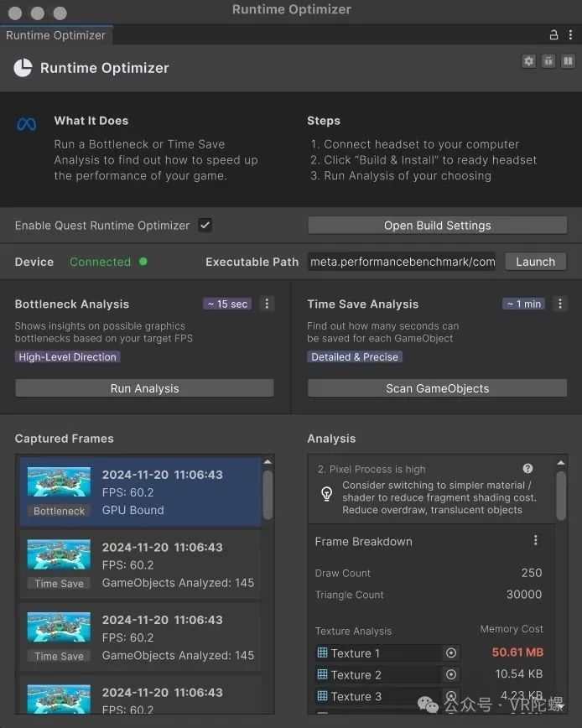This screenshot has height=728, width=582.
Task: Click the help icon next to Pixel Process
Action: (x=527, y=469)
